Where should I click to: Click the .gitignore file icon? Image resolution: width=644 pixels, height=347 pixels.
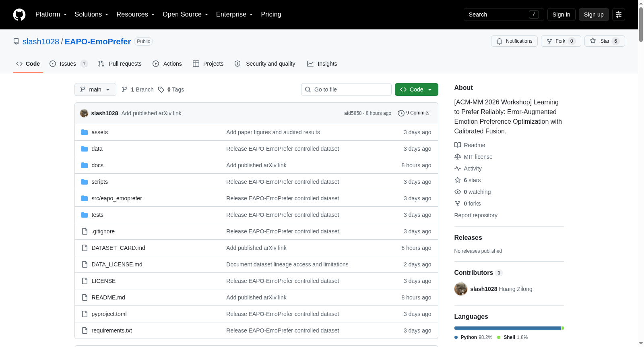85,231
